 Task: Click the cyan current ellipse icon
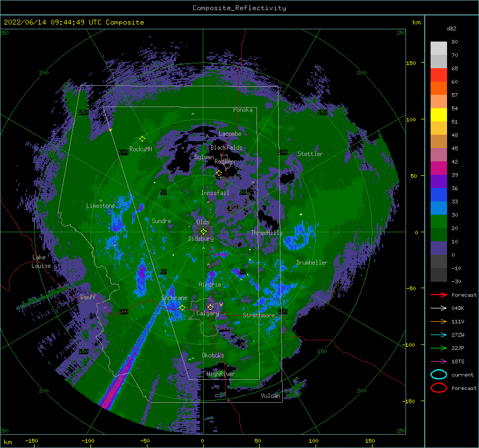tap(439, 374)
